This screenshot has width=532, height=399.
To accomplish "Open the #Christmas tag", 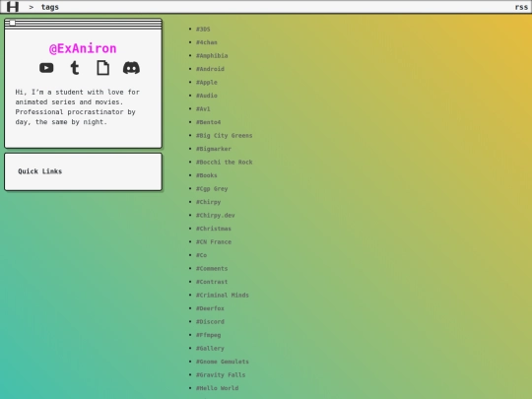I will click(x=214, y=229).
